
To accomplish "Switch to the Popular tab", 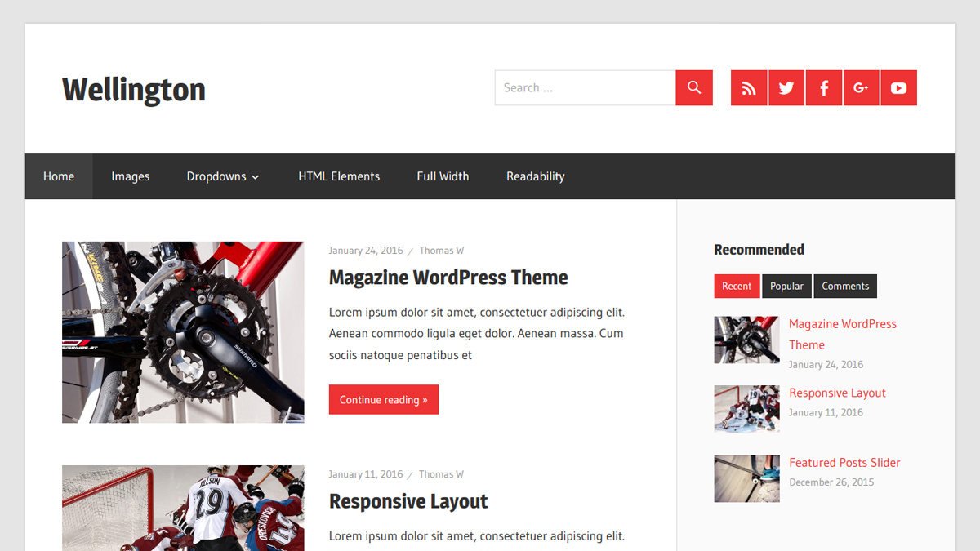I will tap(786, 286).
